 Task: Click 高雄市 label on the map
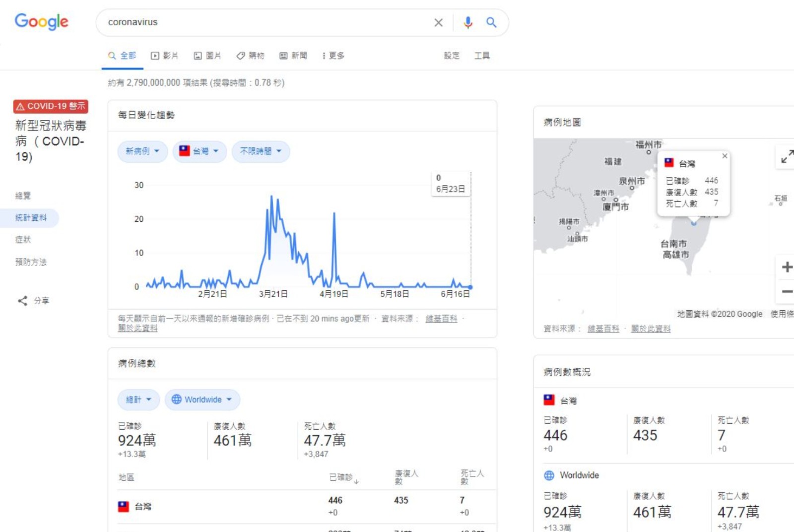675,255
